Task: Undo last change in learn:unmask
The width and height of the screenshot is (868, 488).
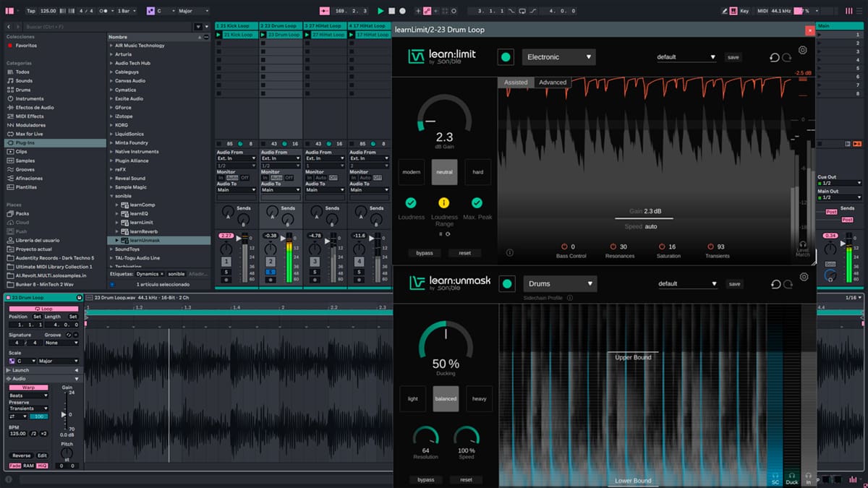Action: [775, 284]
